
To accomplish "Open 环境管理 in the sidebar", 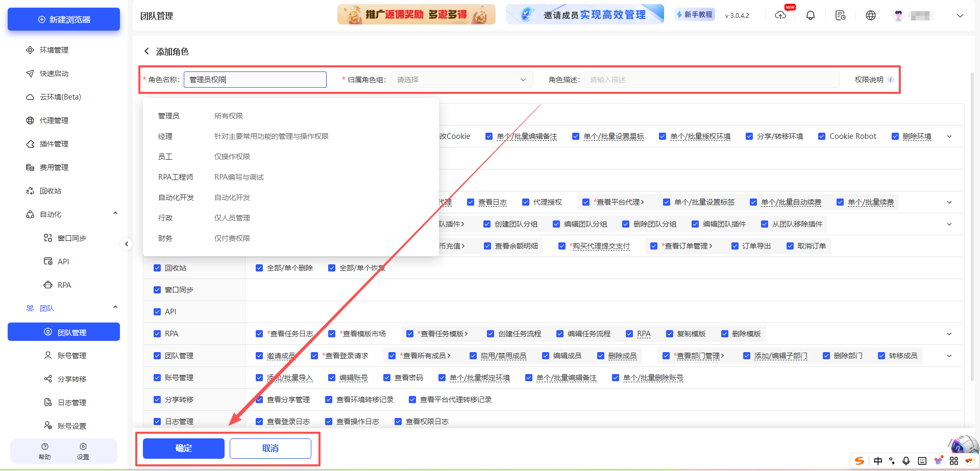I will (x=54, y=49).
